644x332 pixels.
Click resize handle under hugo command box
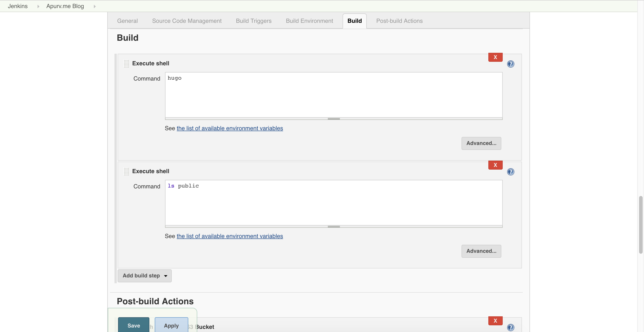tap(333, 119)
